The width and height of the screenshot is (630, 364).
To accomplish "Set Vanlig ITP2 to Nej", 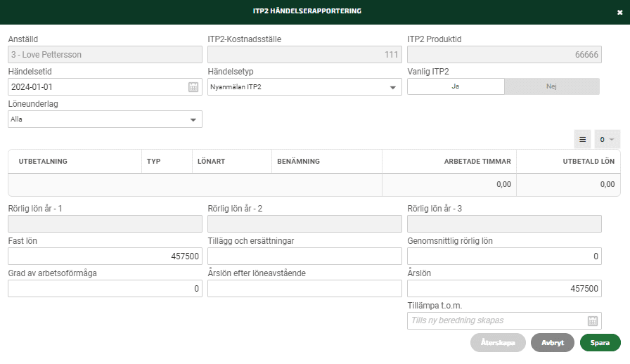I will pos(552,86).
